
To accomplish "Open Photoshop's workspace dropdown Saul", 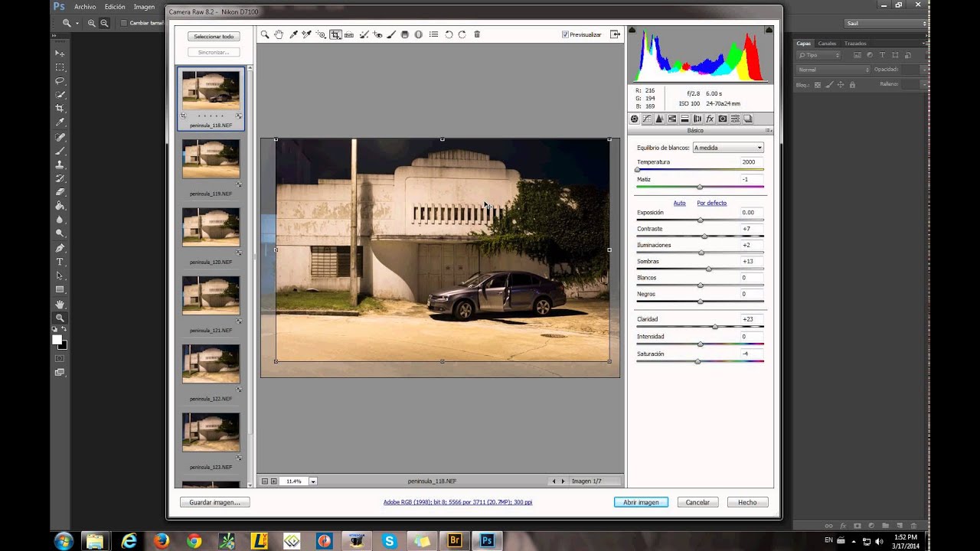I will pyautogui.click(x=887, y=23).
